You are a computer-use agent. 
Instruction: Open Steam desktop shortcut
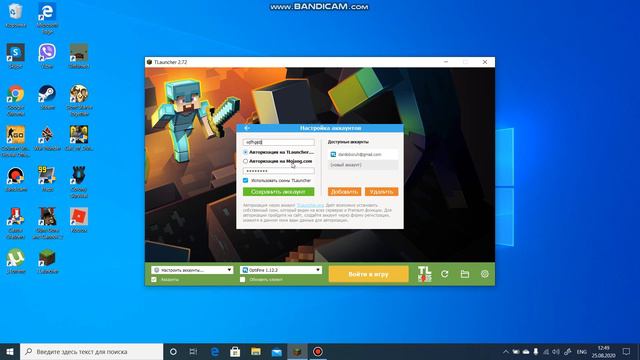[47, 97]
